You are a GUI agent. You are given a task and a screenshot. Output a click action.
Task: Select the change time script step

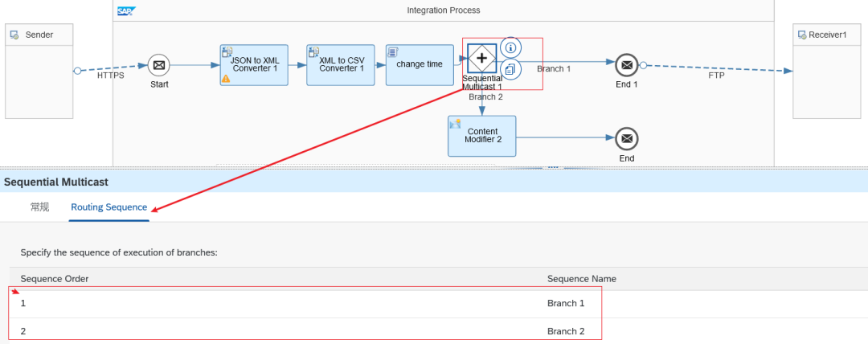pyautogui.click(x=420, y=64)
